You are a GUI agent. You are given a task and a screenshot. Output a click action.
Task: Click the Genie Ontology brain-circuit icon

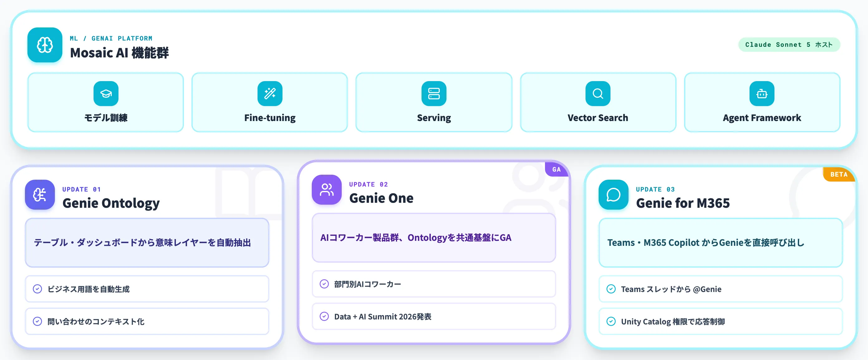(x=40, y=194)
